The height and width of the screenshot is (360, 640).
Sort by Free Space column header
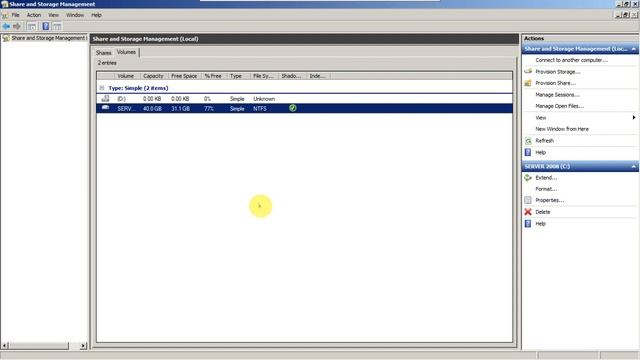(184, 76)
